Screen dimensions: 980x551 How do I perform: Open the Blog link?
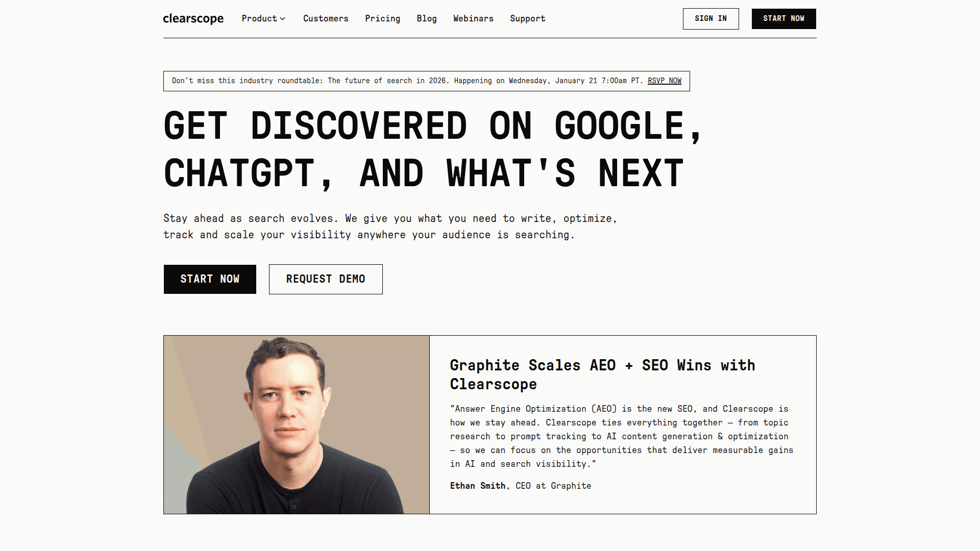(426, 18)
